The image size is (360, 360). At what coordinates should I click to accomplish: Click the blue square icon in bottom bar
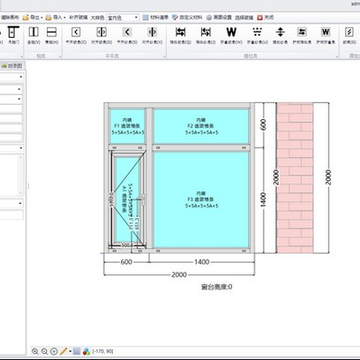[77, 351]
